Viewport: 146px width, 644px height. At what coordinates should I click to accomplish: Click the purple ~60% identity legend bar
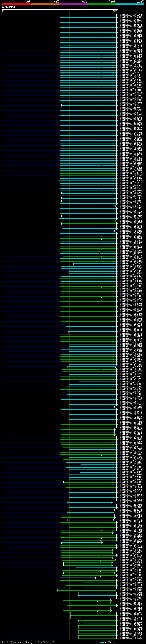pos(73,4)
